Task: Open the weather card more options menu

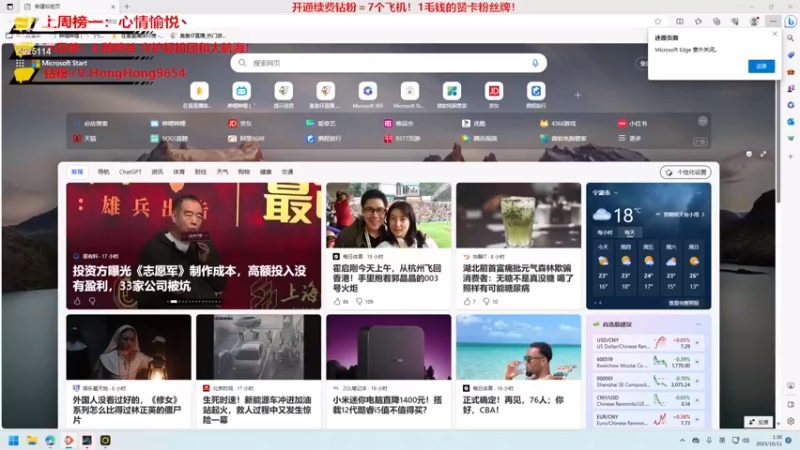Action: [698, 193]
